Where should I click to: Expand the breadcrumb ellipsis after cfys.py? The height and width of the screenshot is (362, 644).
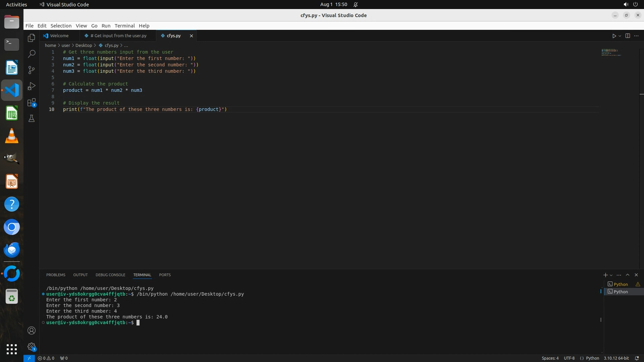126,45
